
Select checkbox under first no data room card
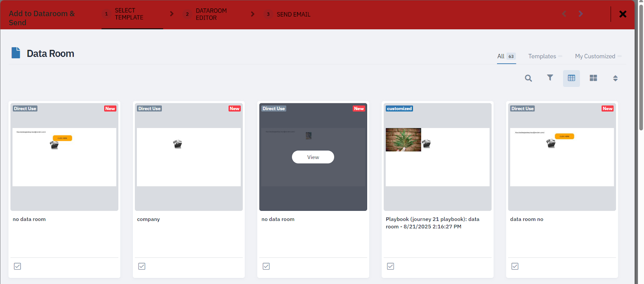tap(17, 266)
